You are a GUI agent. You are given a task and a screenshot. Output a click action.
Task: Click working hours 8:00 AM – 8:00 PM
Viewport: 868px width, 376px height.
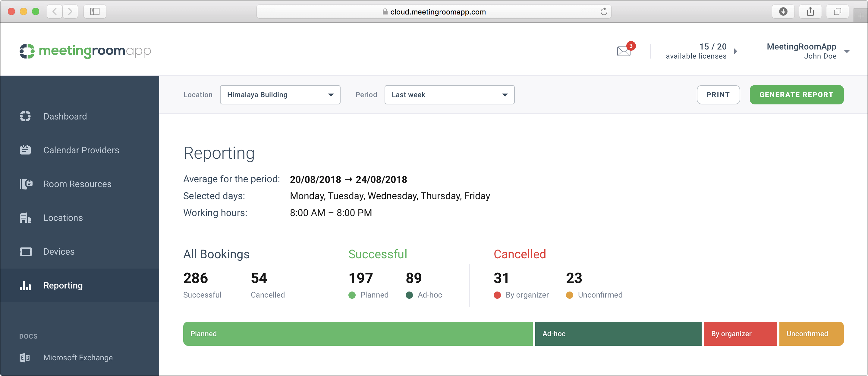point(331,213)
